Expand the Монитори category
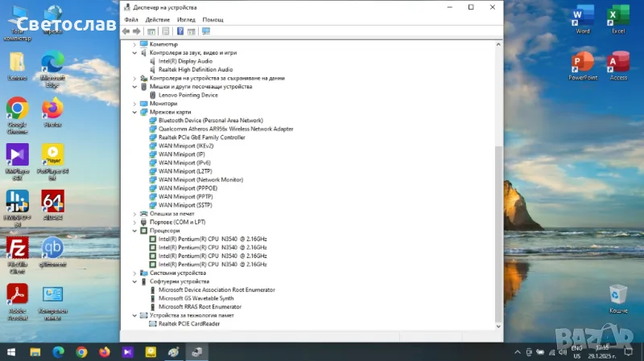This screenshot has height=361, width=644. [x=134, y=104]
